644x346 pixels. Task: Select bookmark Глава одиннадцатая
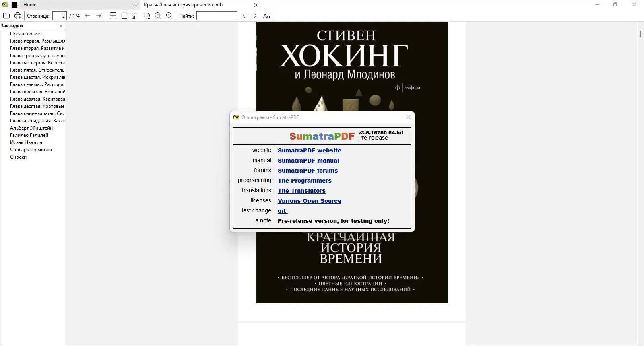coord(37,113)
